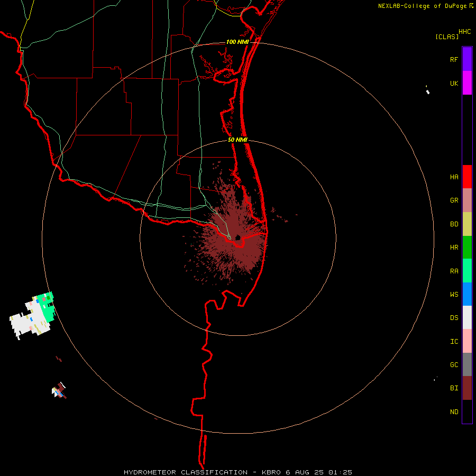
Task: Click the 50 NMI range ring label
Action: pos(237,140)
